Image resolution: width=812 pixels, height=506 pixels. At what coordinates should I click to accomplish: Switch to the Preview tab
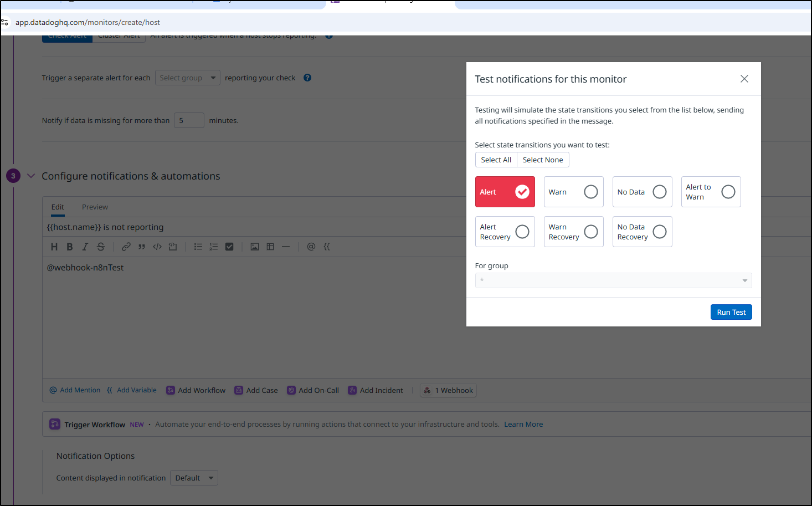pyautogui.click(x=95, y=207)
